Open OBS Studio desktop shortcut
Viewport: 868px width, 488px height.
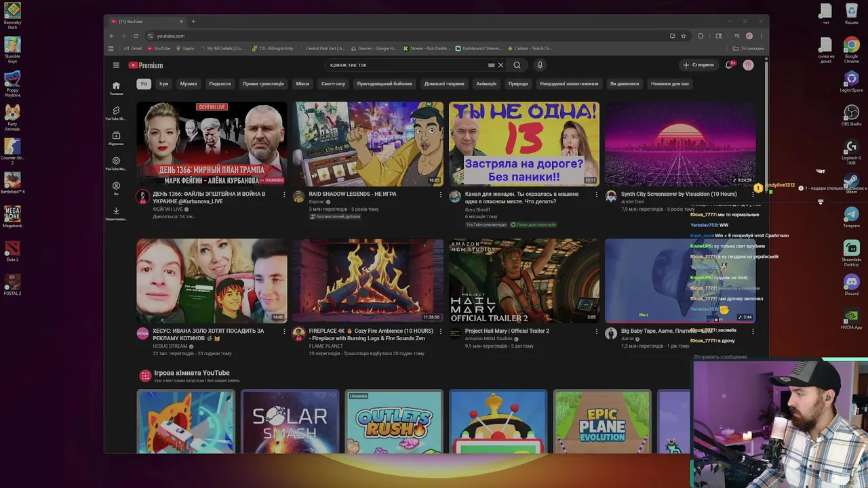851,115
